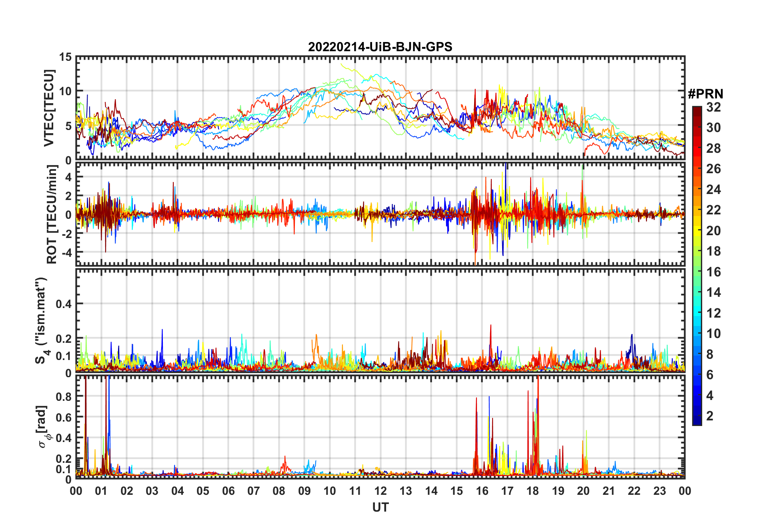
Task: Click the VTEC[TECU] y-axis label
Action: tap(49, 108)
